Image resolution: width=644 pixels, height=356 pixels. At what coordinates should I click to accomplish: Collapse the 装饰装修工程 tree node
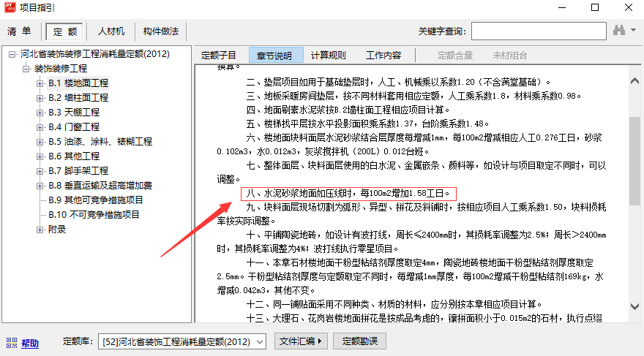pyautogui.click(x=26, y=69)
